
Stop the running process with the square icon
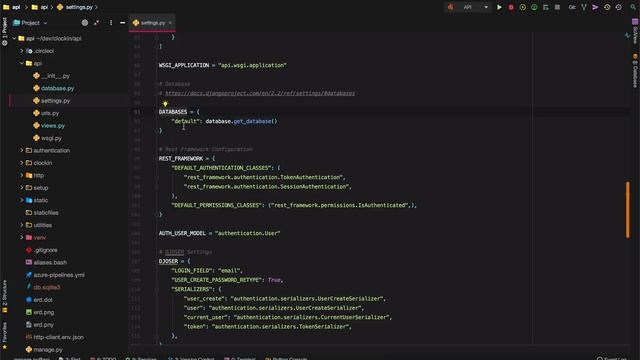point(557,7)
